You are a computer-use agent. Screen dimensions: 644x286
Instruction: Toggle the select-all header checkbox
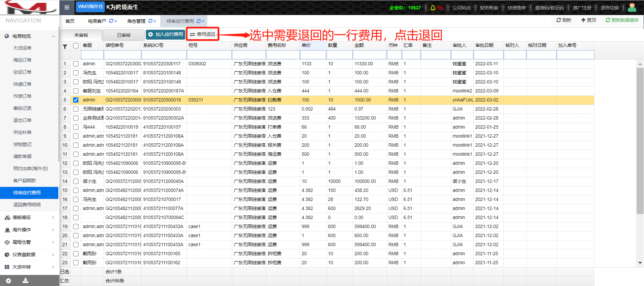[x=76, y=46]
